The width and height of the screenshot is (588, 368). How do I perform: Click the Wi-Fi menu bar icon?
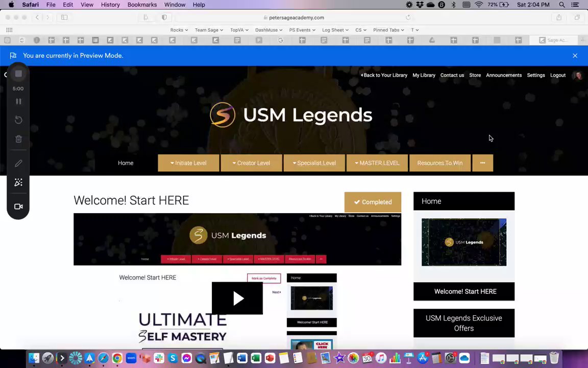(478, 5)
